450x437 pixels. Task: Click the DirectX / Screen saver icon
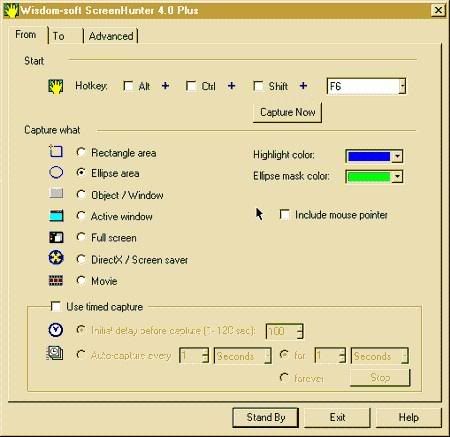(56, 258)
